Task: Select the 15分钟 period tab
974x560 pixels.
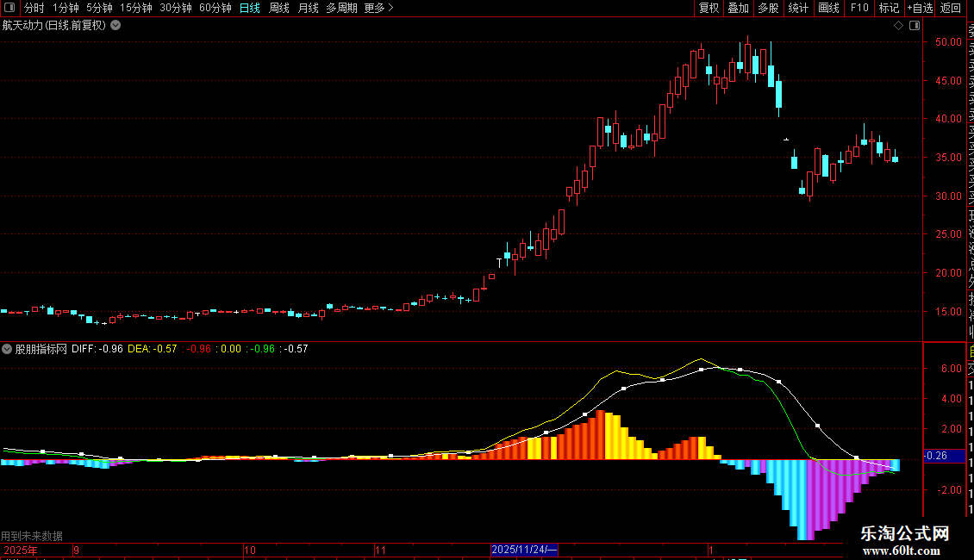Action: coord(135,8)
